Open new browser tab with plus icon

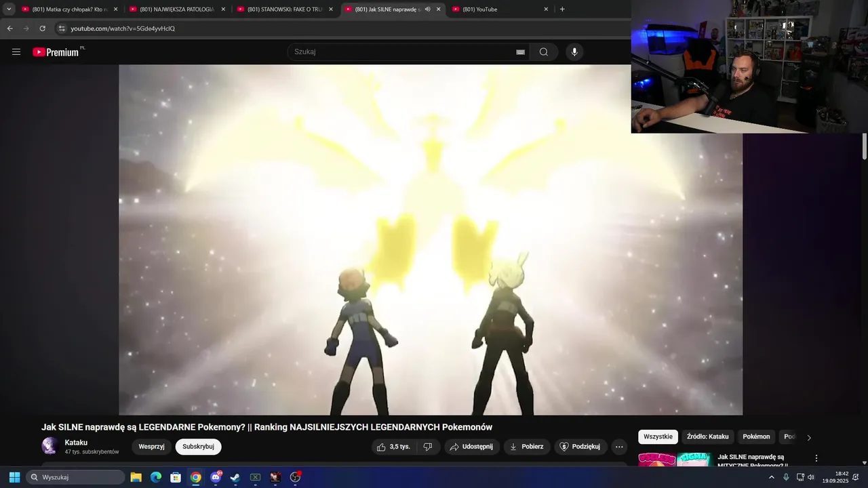[x=562, y=9]
